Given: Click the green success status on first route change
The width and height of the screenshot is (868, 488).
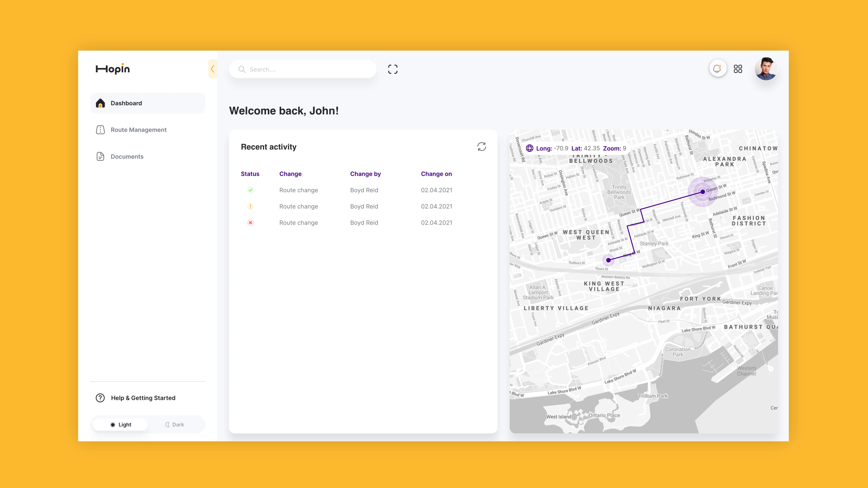Looking at the screenshot, I should pyautogui.click(x=250, y=190).
